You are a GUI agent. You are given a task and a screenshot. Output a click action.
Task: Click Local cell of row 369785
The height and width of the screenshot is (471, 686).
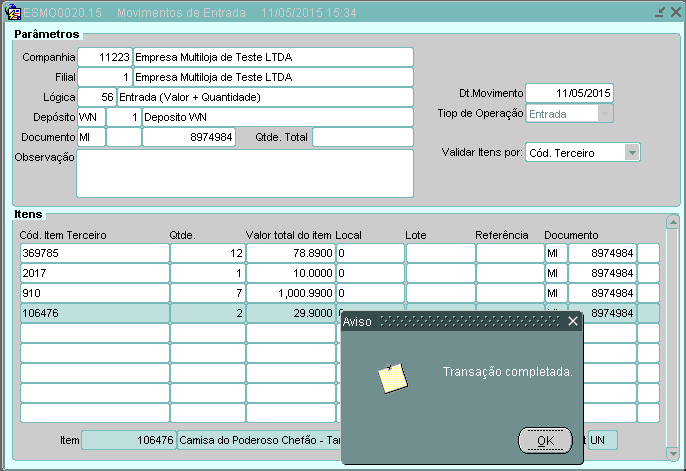click(370, 253)
